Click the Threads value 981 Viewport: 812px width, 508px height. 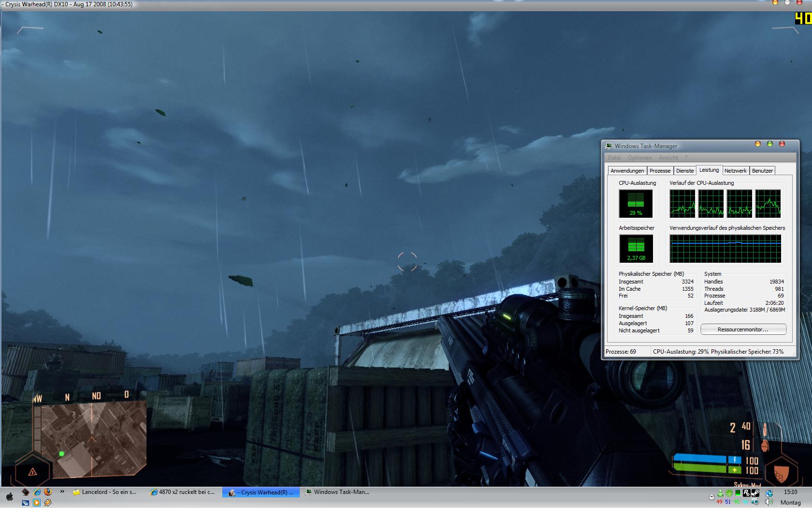point(780,289)
